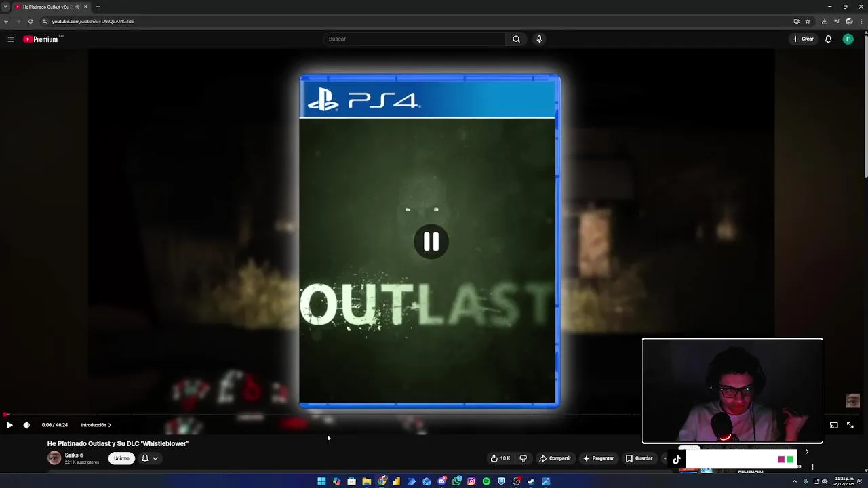This screenshot has height=488, width=868.
Task: Start voice search with microphone icon
Action: pos(539,39)
